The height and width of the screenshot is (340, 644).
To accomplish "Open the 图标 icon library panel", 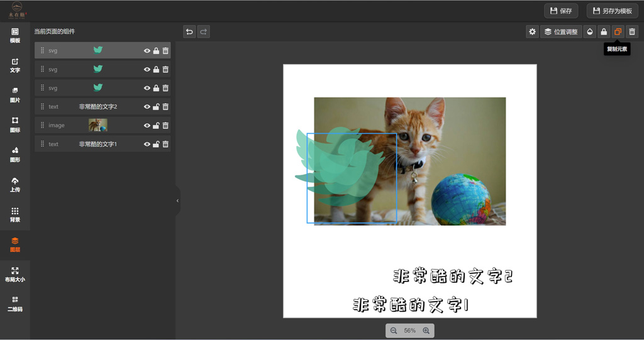I will click(x=15, y=125).
